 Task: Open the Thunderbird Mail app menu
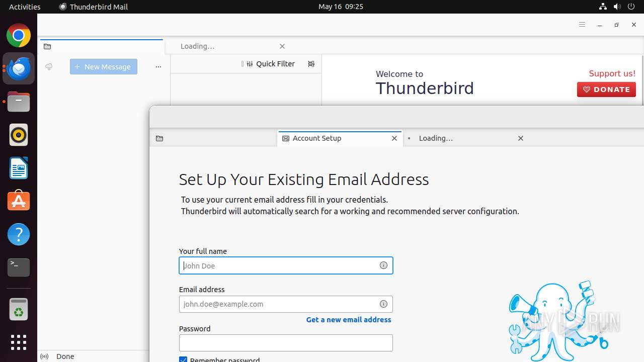94,7
